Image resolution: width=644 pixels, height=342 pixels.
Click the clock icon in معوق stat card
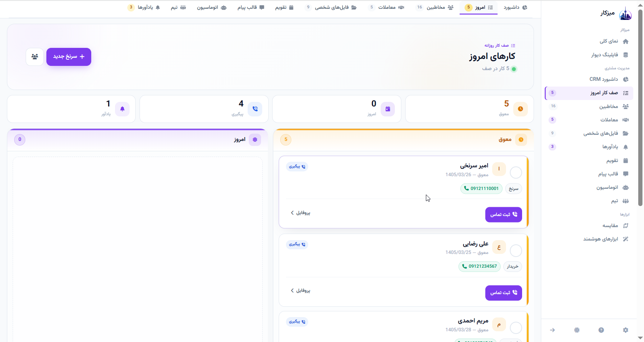click(521, 109)
